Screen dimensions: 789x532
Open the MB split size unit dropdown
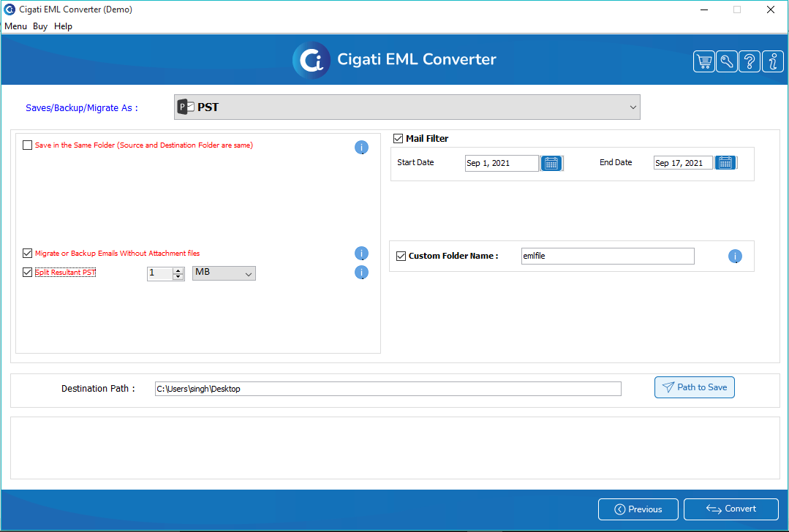[x=224, y=273]
